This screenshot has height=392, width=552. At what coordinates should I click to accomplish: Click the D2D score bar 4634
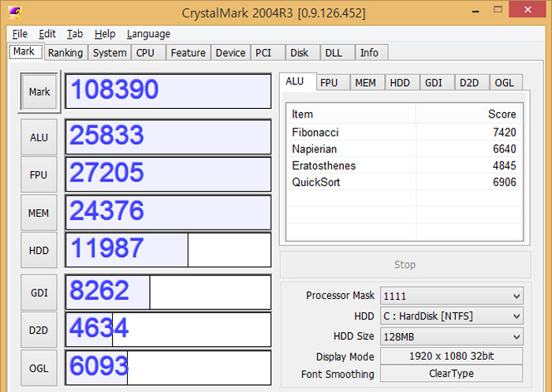(168, 330)
